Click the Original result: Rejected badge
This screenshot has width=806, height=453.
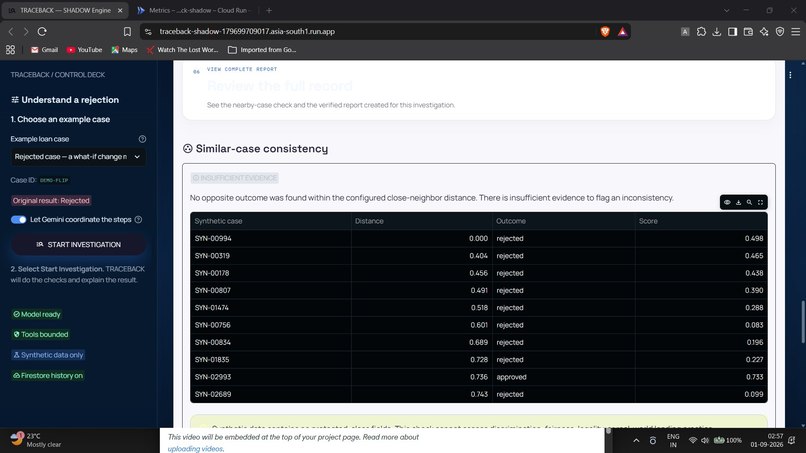pos(51,201)
